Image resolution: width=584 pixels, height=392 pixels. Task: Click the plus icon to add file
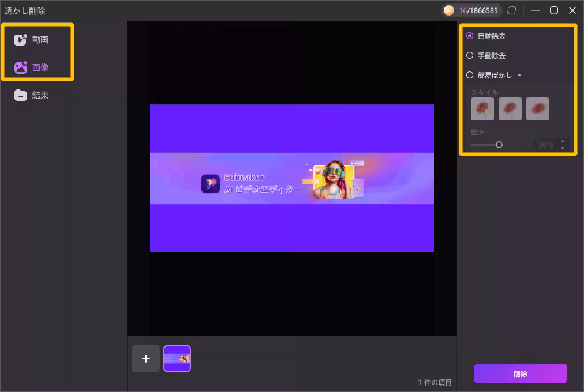(146, 359)
